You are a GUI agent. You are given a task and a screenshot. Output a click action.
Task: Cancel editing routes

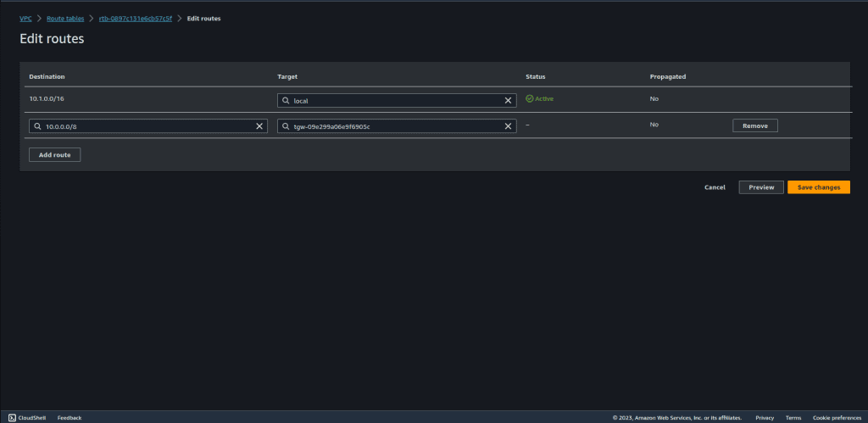(x=715, y=187)
